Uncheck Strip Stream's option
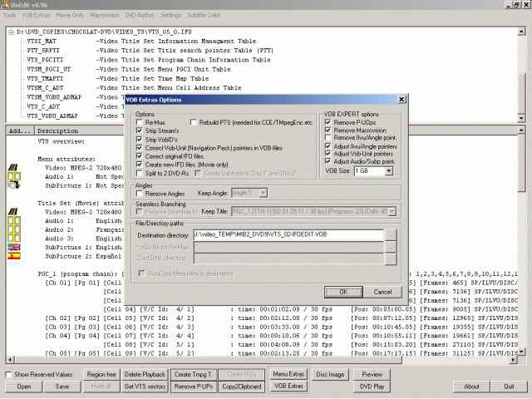Image resolution: width=532 pixels, height=399 pixels. (x=139, y=131)
